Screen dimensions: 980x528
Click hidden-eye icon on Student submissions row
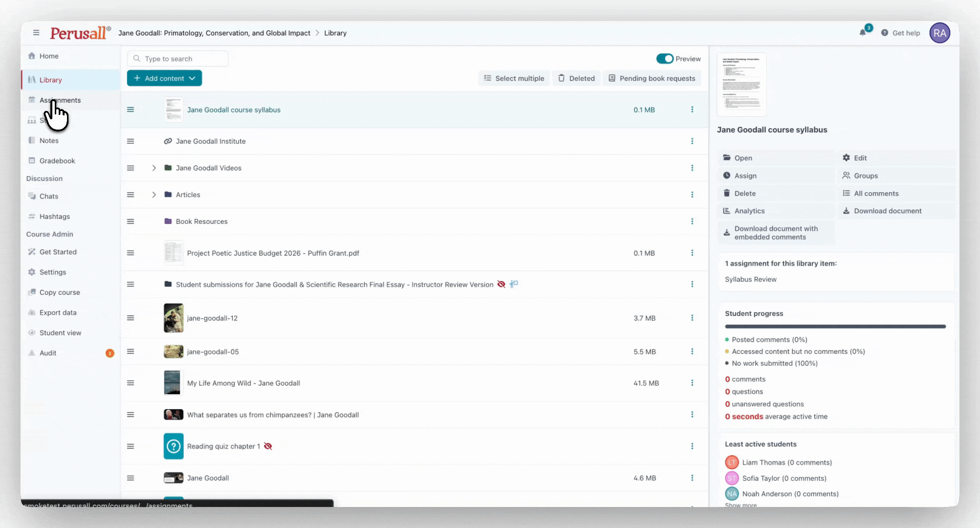coord(501,285)
